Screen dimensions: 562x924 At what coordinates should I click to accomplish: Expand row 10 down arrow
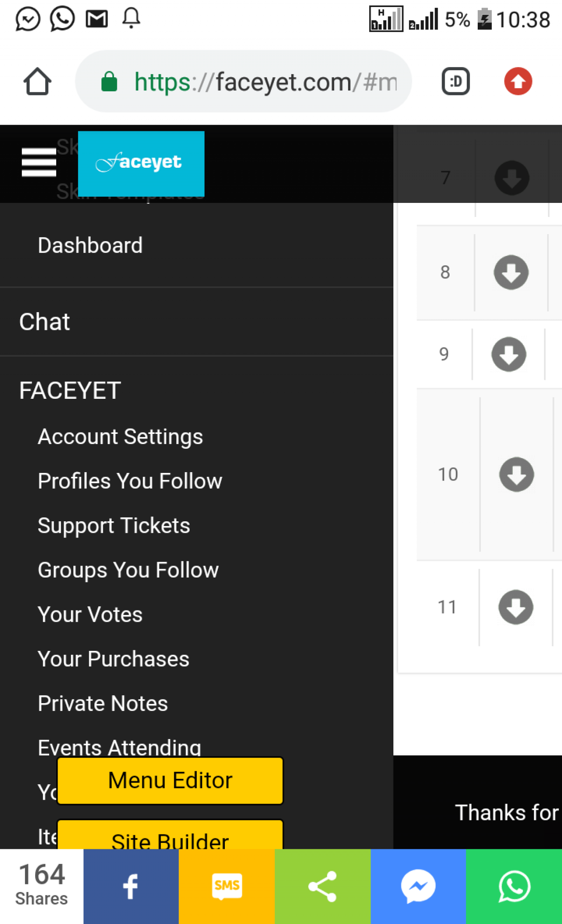point(516,474)
